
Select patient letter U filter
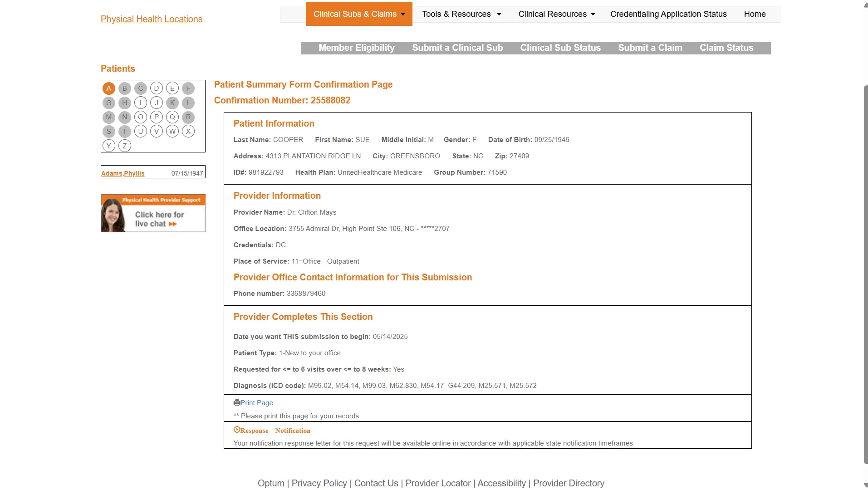click(141, 132)
